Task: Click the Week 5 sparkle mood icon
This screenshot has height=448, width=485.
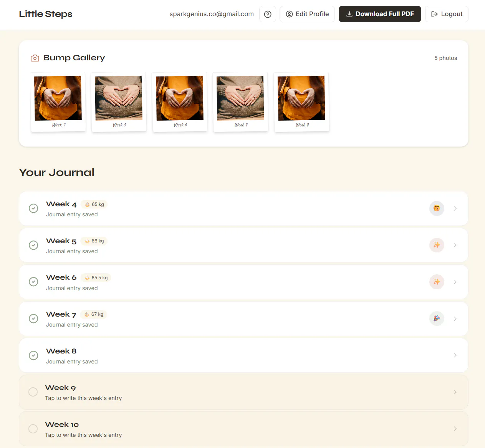Action: pyautogui.click(x=437, y=245)
